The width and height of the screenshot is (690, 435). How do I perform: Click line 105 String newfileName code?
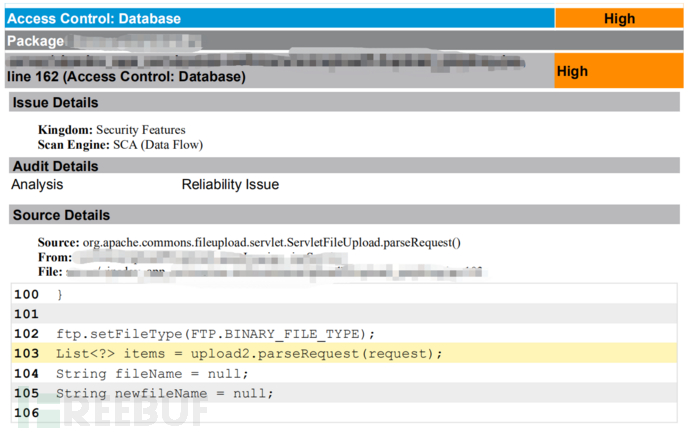click(x=165, y=393)
